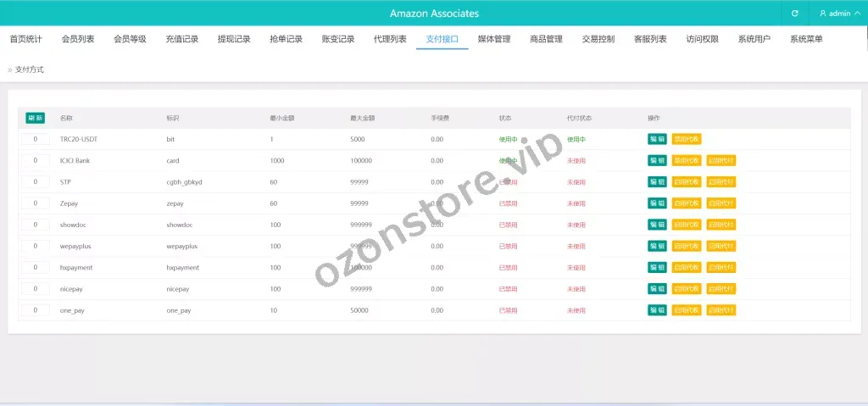Viewport: 868px width, 406px height.
Task: Click the 支付方式 breadcrumb link
Action: pos(30,70)
